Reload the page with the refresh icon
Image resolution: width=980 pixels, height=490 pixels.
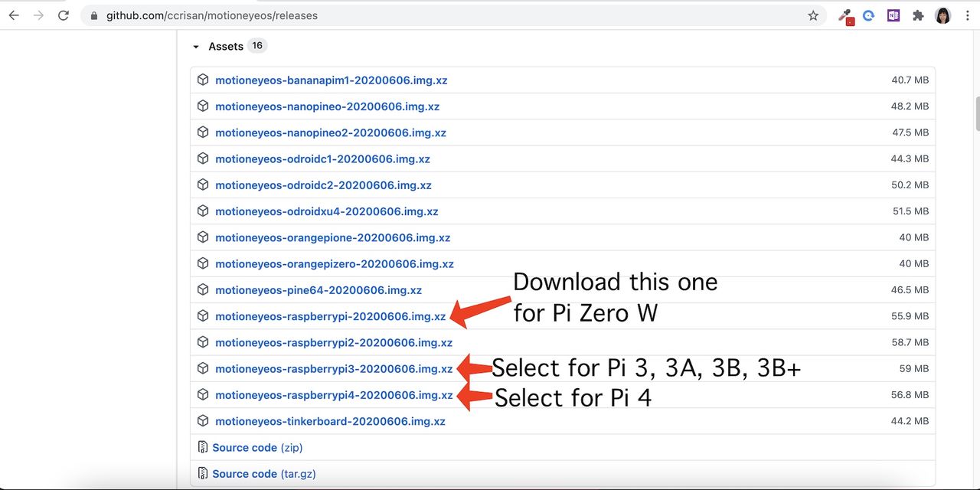(64, 15)
